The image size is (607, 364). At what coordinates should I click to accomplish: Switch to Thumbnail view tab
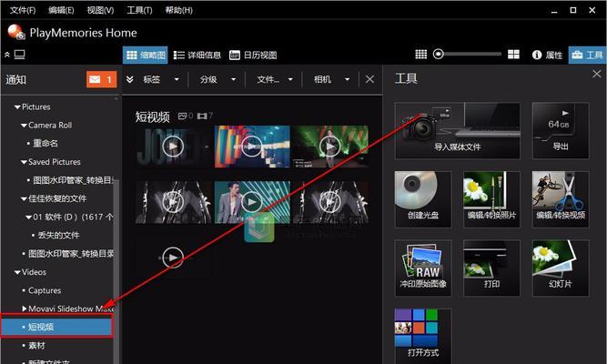coord(146,55)
